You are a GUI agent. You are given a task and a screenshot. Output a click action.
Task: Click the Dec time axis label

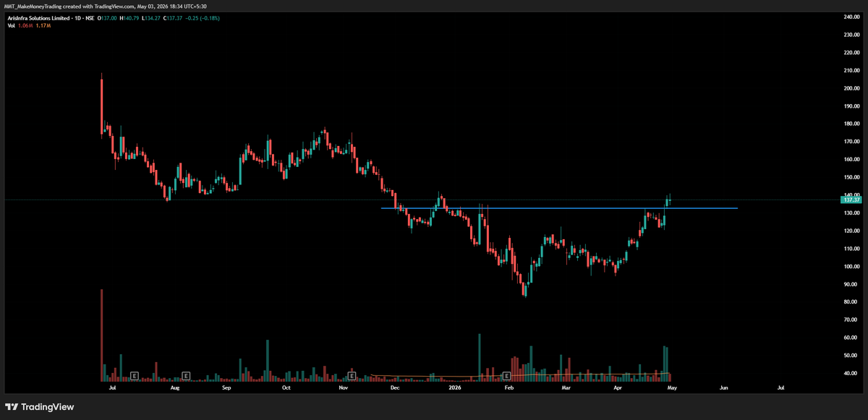point(395,388)
